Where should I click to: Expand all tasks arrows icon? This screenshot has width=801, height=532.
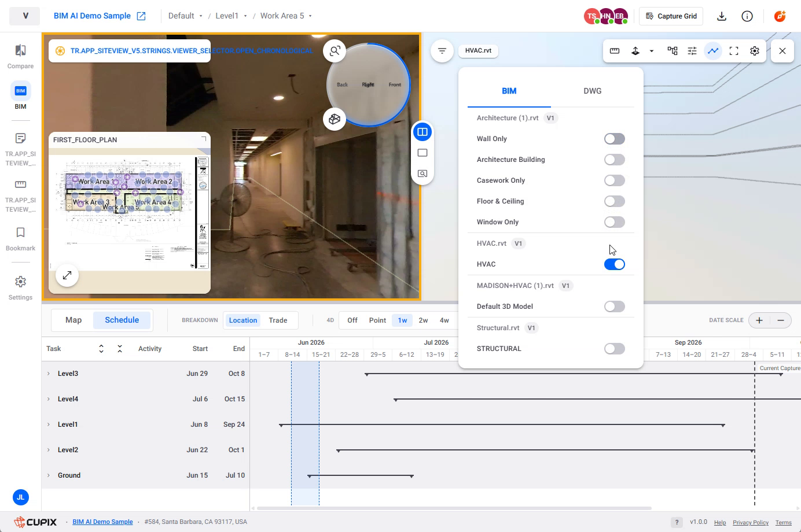101,349
